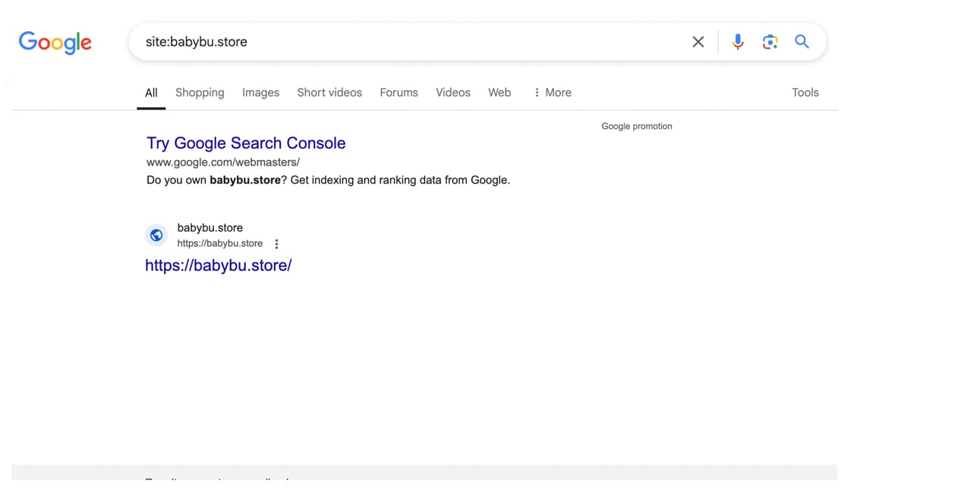Open the Forums tab
Screen dimensions: 980x499
399,93
